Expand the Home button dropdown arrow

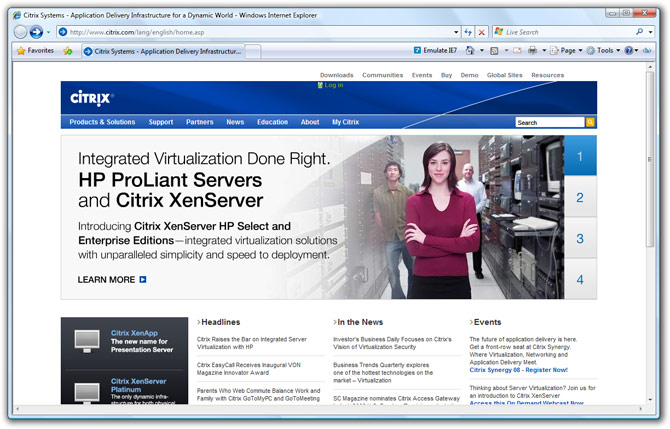(482, 50)
